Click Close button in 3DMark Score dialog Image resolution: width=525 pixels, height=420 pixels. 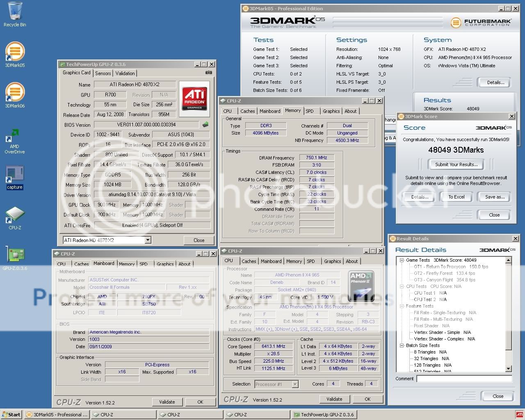[494, 215]
